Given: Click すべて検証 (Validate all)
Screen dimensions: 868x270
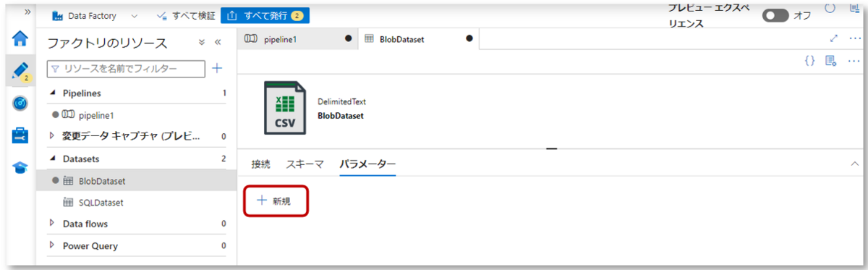Looking at the screenshot, I should point(186,15).
